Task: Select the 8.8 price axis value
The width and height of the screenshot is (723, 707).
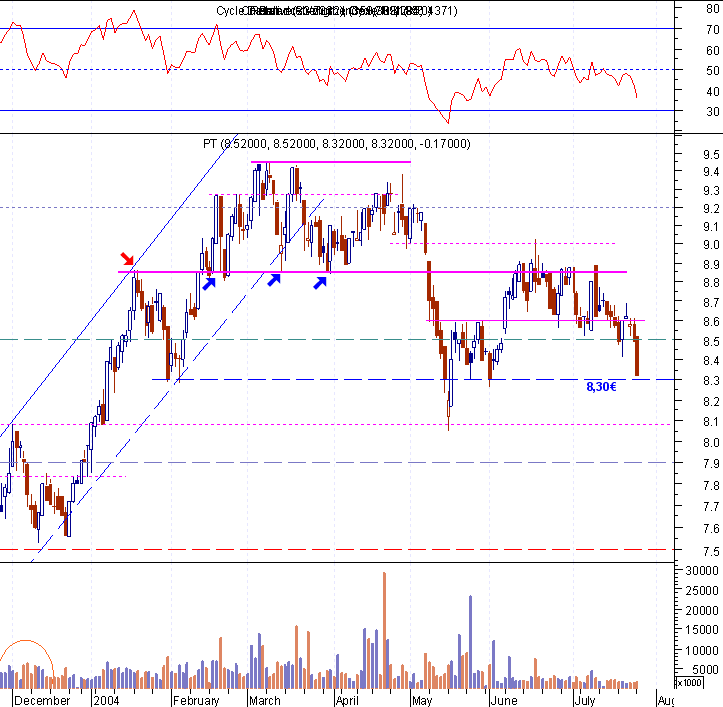Action: (x=711, y=282)
